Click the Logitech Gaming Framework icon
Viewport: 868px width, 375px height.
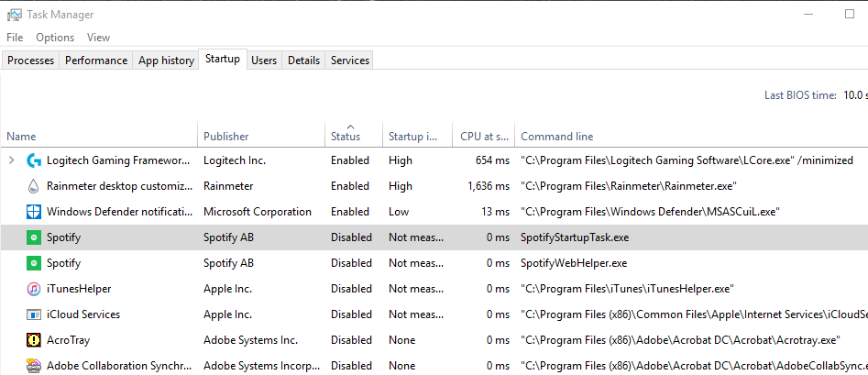pyautogui.click(x=34, y=160)
